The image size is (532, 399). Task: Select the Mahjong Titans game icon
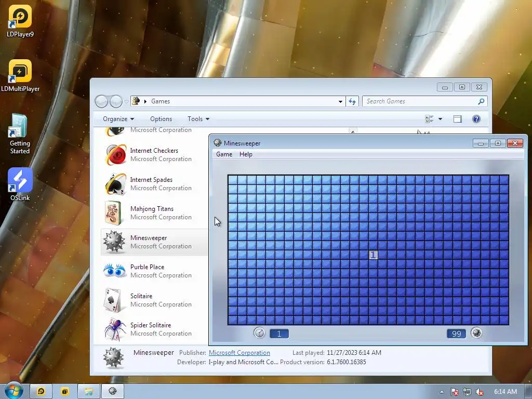click(x=113, y=213)
